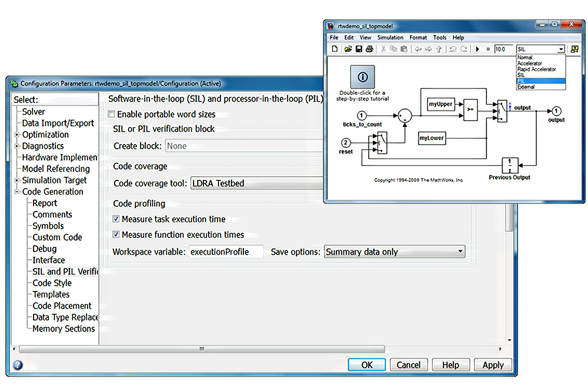
Task: Click the OK button
Action: pyautogui.click(x=367, y=365)
